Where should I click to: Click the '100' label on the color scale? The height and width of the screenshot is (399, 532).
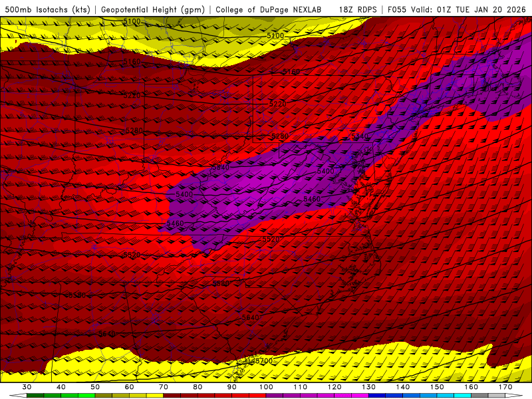[266, 387]
